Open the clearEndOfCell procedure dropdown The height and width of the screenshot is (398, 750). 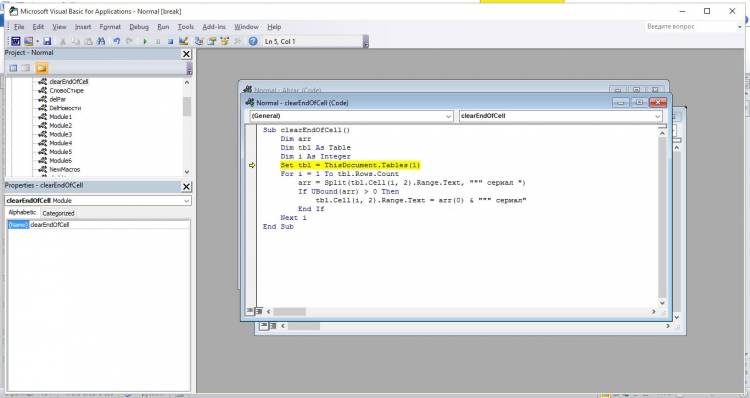[658, 116]
